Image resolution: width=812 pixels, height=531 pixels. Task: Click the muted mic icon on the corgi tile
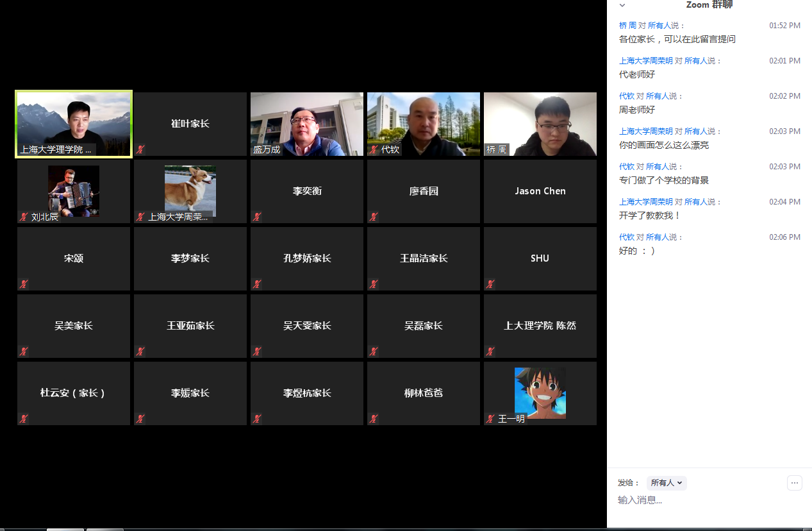click(140, 217)
